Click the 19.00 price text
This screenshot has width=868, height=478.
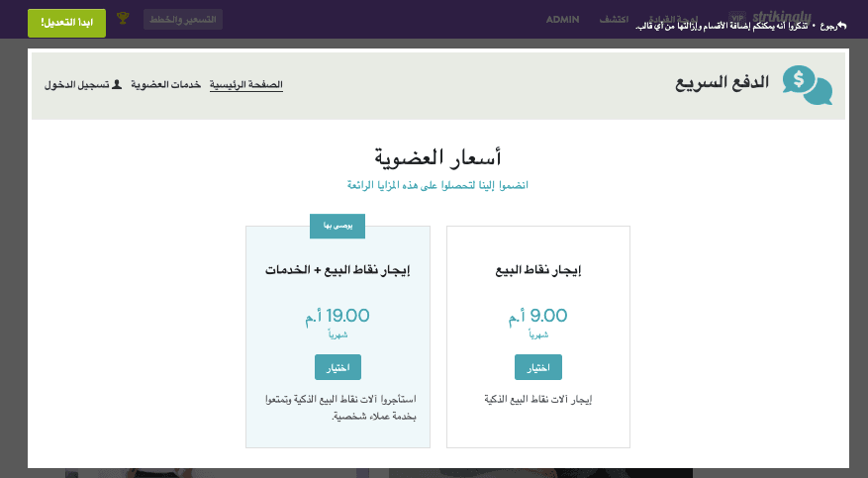(338, 316)
